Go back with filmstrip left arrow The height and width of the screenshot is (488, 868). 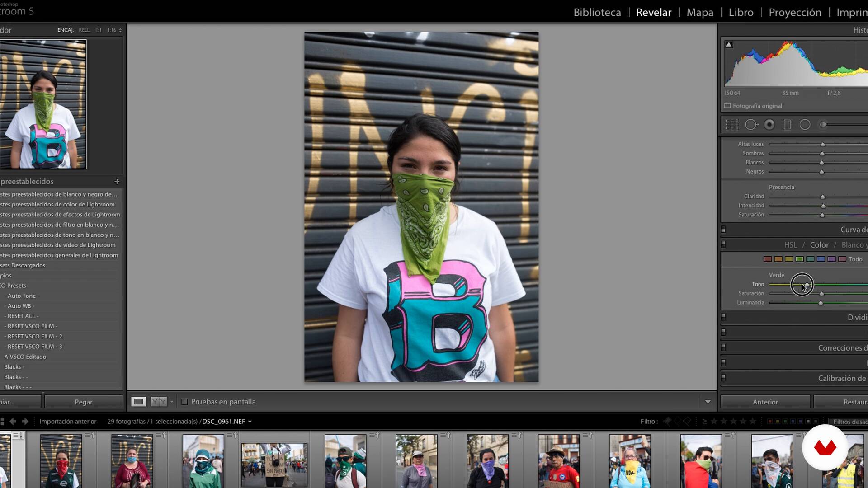tap(13, 421)
